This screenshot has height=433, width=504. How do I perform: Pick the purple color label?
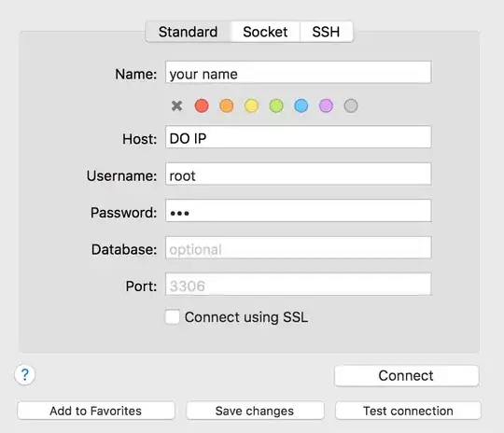tap(326, 105)
